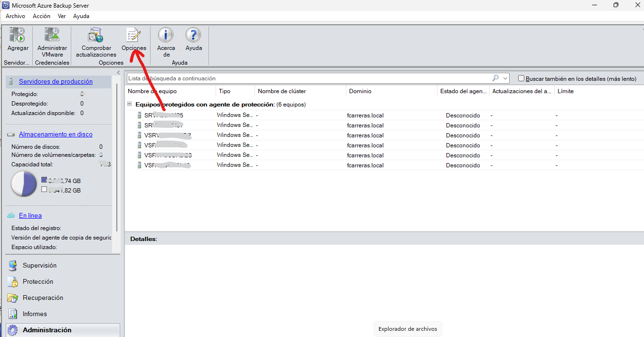This screenshot has width=644, height=337.
Task: Click the search input field
Action: [x=309, y=78]
